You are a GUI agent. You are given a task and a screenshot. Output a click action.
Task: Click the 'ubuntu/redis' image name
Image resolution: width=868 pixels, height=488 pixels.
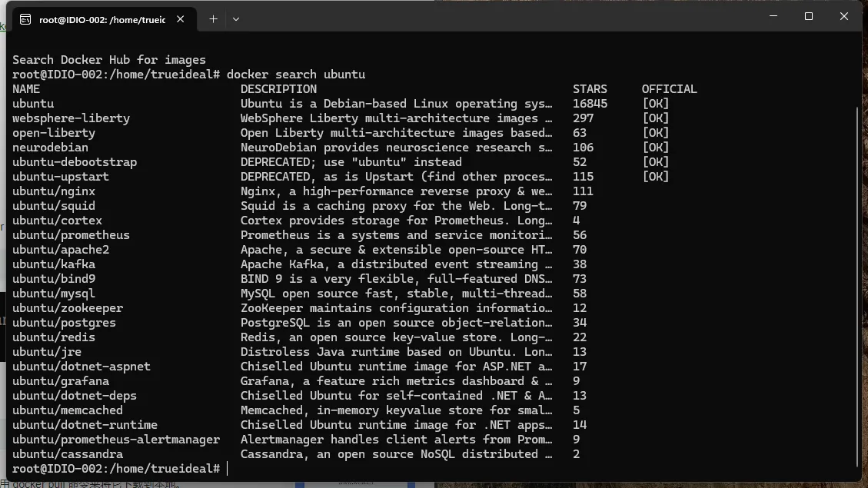tap(54, 337)
